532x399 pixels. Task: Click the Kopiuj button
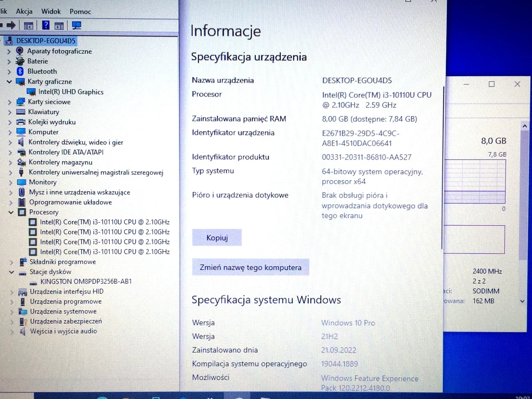[x=217, y=237]
